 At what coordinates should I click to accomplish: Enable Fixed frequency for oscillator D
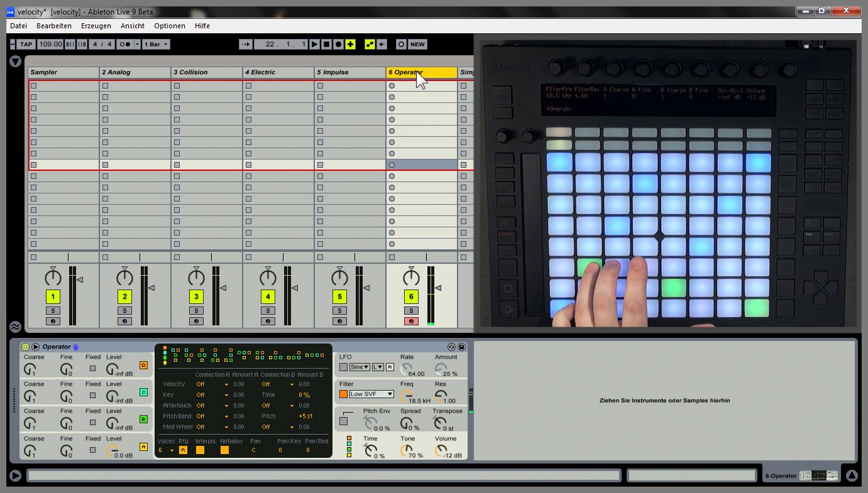pos(93,369)
